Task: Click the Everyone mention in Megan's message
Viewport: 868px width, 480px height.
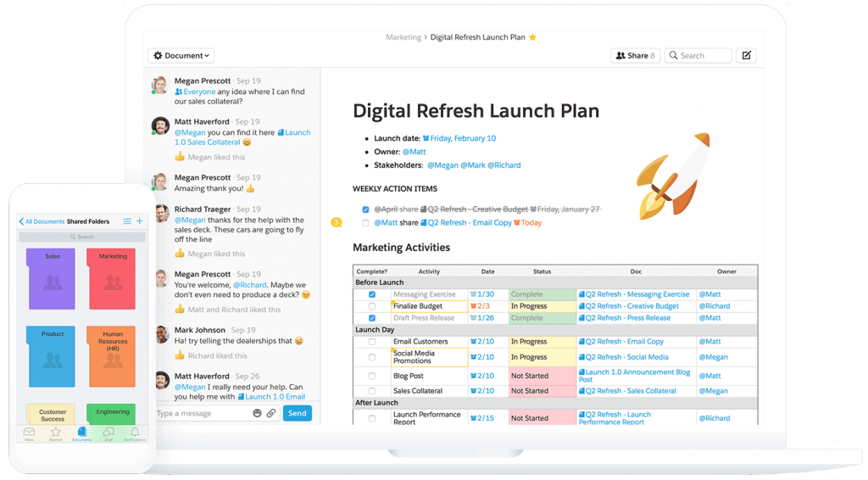Action: click(x=196, y=92)
